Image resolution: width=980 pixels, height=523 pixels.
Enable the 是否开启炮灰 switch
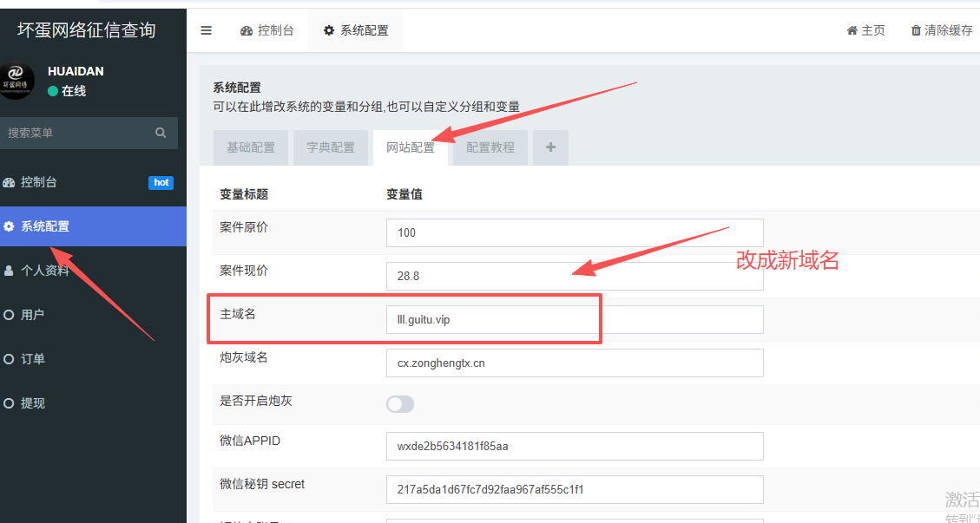400,404
